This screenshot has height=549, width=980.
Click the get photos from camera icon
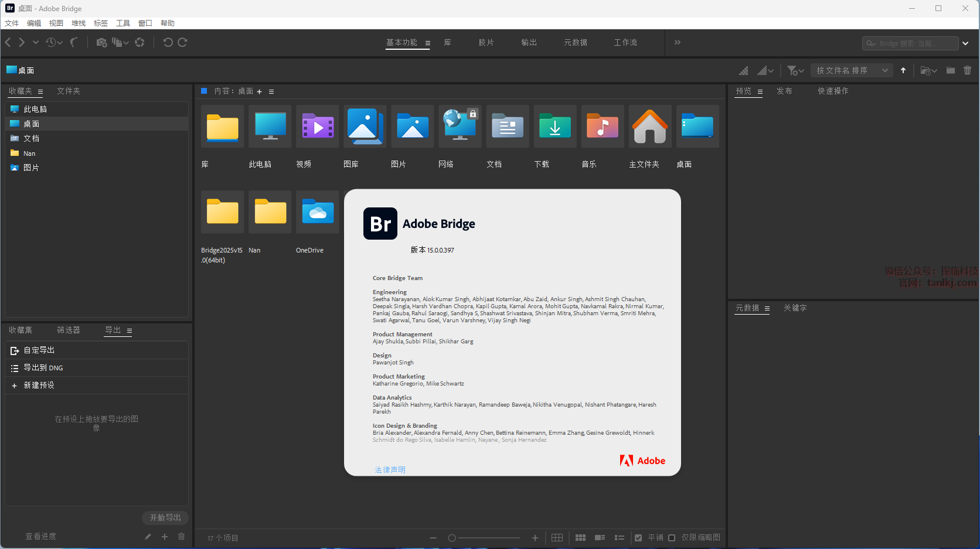pos(101,43)
